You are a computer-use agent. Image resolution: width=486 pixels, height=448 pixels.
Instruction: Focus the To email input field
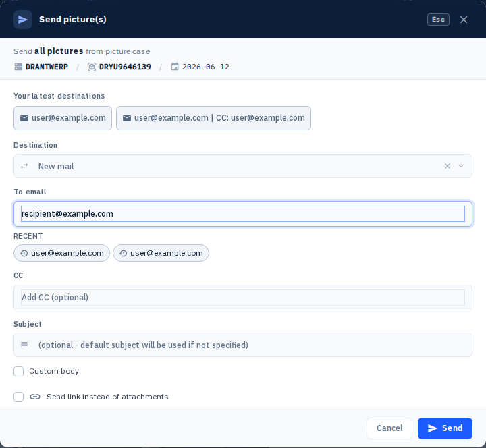[243, 214]
